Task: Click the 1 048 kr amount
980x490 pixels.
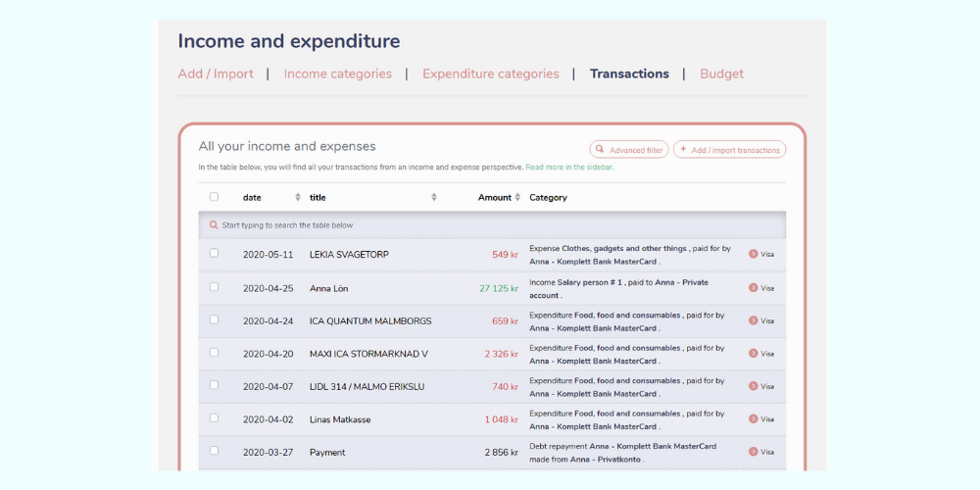Action: tap(501, 420)
